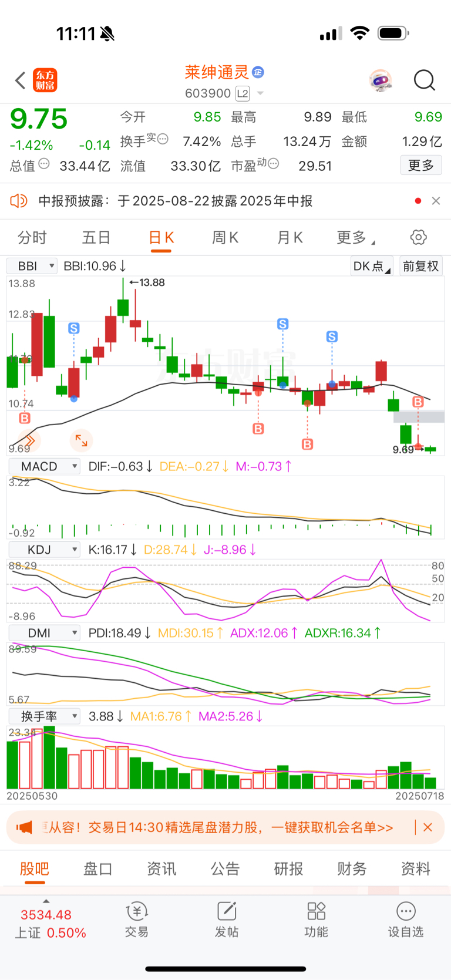
Task: Click the 更多 button in quote panel
Action: 421,166
